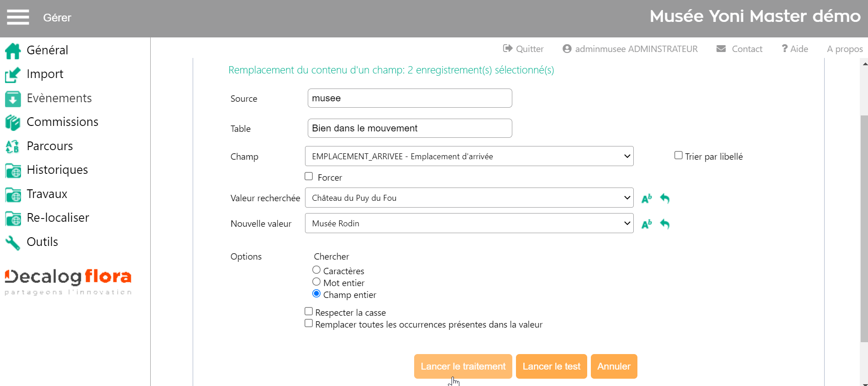Click the Remplacement du contenu heading
Viewport: 868px width, 386px height.
(x=391, y=70)
